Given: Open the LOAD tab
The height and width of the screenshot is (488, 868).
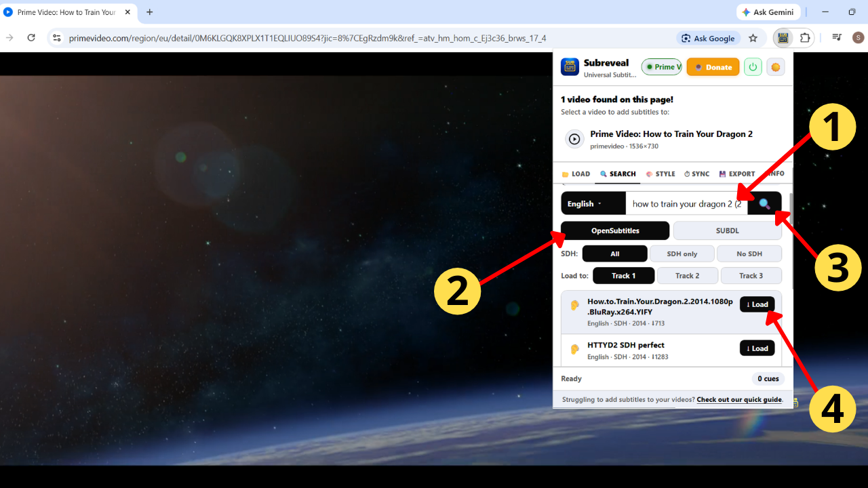Looking at the screenshot, I should [x=576, y=174].
